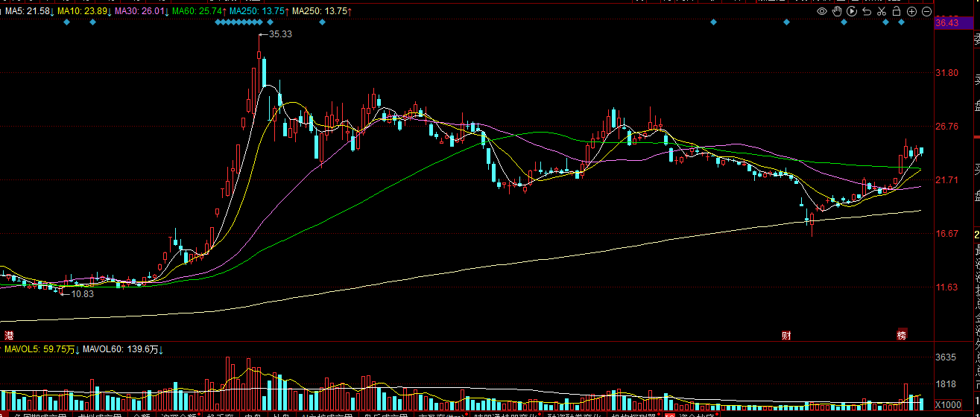980x417 pixels.
Task: Start the circular play replay icon
Action: 852,11
